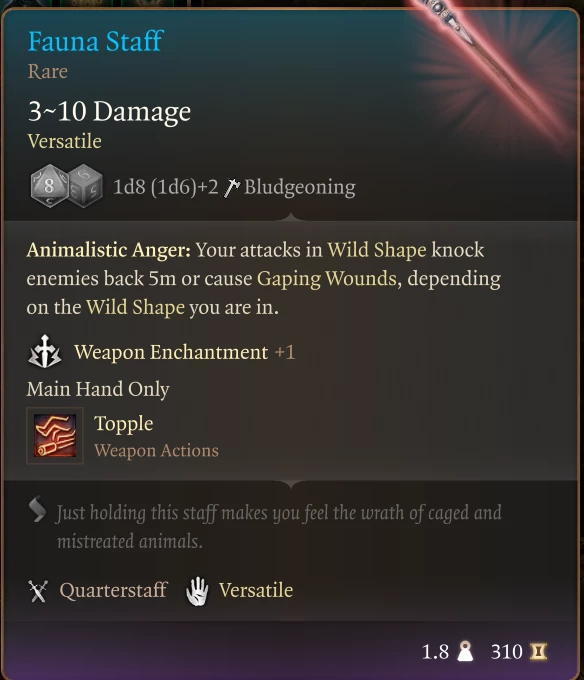This screenshot has width=584, height=680.
Task: Click the Versatile label under damage
Action: [x=65, y=141]
